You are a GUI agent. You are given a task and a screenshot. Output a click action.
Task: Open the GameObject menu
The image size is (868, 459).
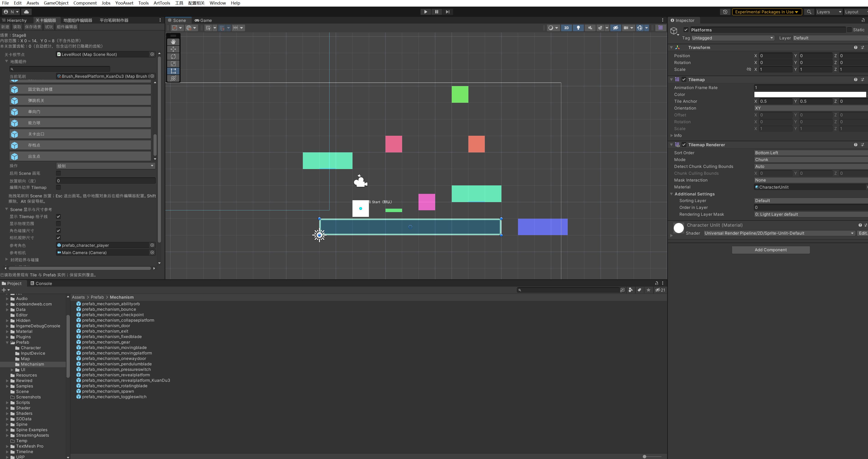point(56,3)
